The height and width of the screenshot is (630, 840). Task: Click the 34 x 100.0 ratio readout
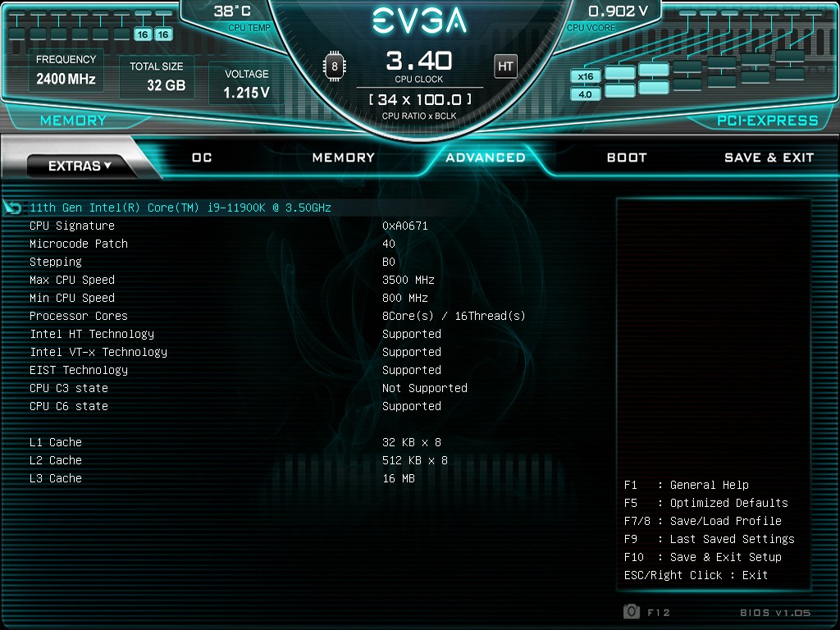pos(420,99)
